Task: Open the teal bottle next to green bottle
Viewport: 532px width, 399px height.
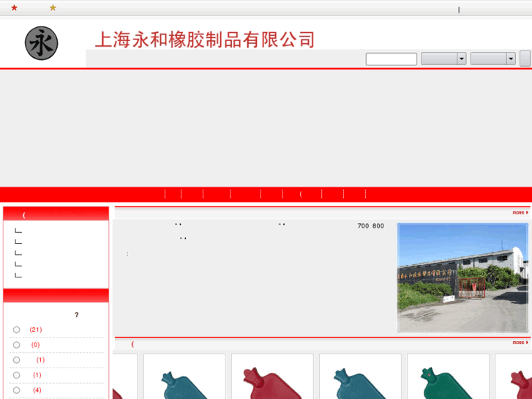Action: (x=360, y=376)
